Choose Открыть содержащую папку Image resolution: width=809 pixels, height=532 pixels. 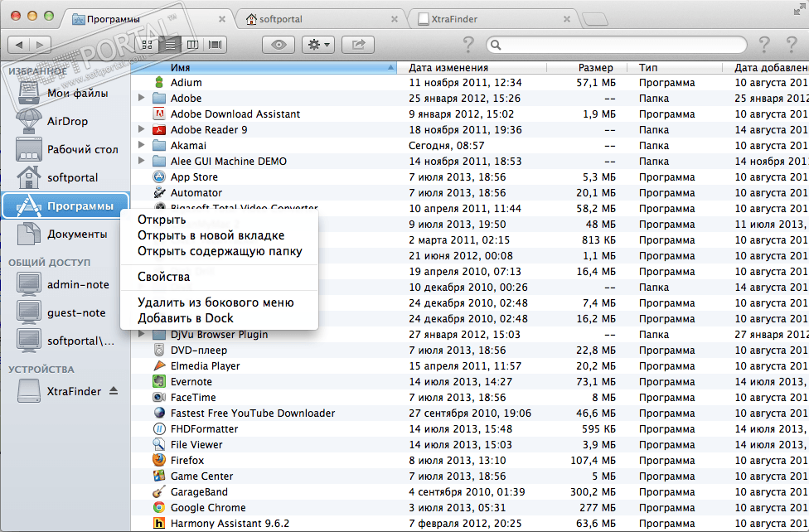(x=220, y=251)
